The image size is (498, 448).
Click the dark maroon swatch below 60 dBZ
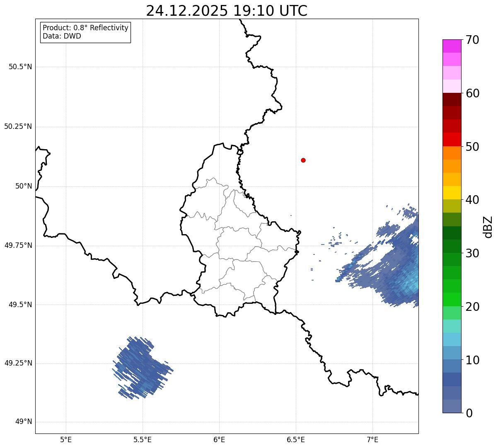(x=452, y=99)
